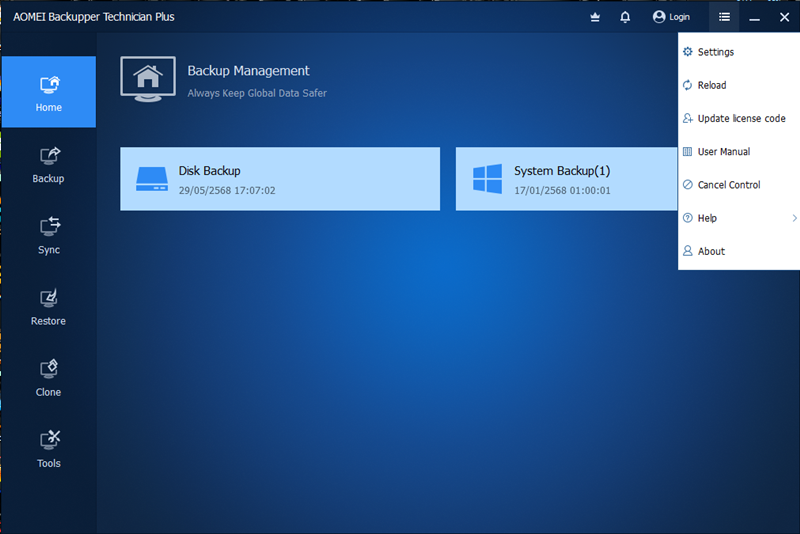The width and height of the screenshot is (800, 534).
Task: Click the User Manual book icon
Action: 688,151
